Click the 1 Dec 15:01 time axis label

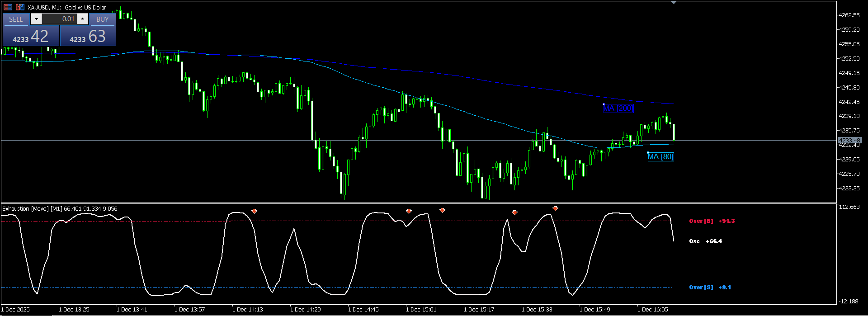(x=421, y=310)
